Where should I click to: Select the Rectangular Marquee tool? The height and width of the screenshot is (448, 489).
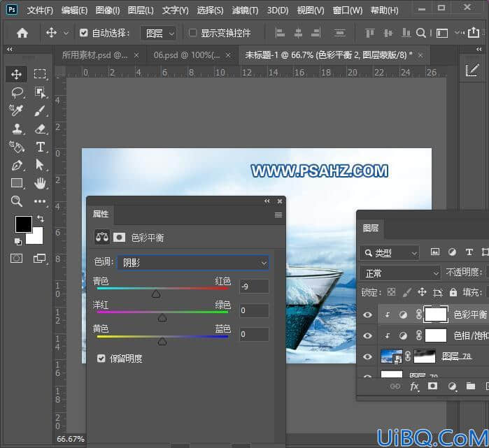click(x=40, y=74)
